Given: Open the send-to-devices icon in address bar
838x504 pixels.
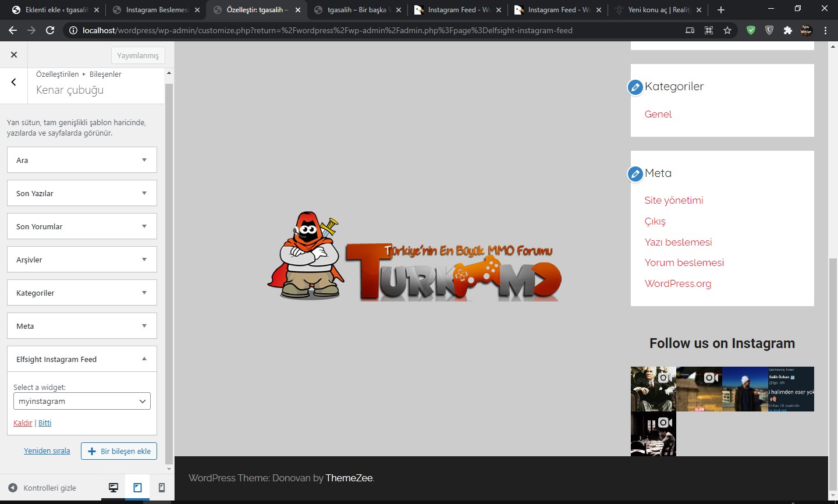Looking at the screenshot, I should [690, 30].
